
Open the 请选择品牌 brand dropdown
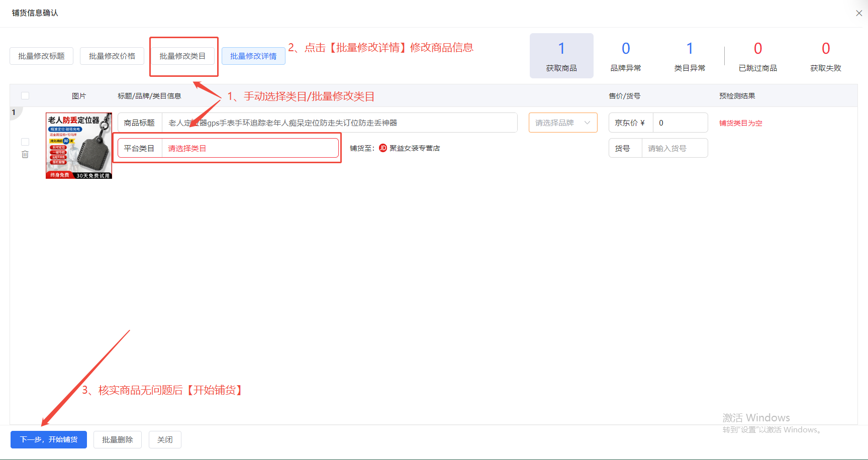555,123
